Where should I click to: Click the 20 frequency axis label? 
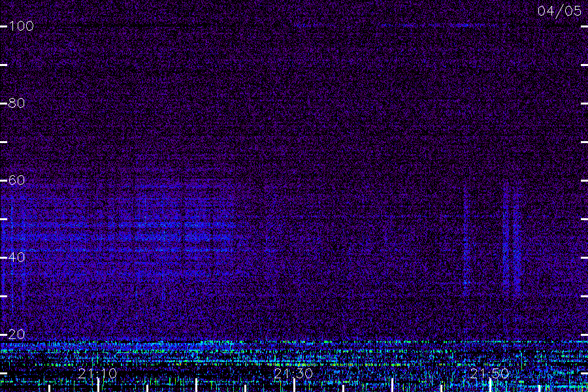click(x=16, y=335)
